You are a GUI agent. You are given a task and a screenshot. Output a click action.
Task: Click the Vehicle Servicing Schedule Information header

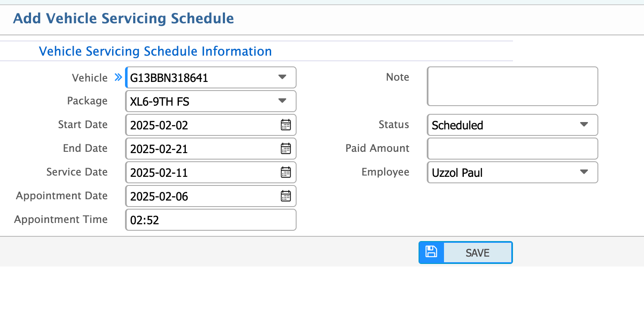pyautogui.click(x=156, y=51)
